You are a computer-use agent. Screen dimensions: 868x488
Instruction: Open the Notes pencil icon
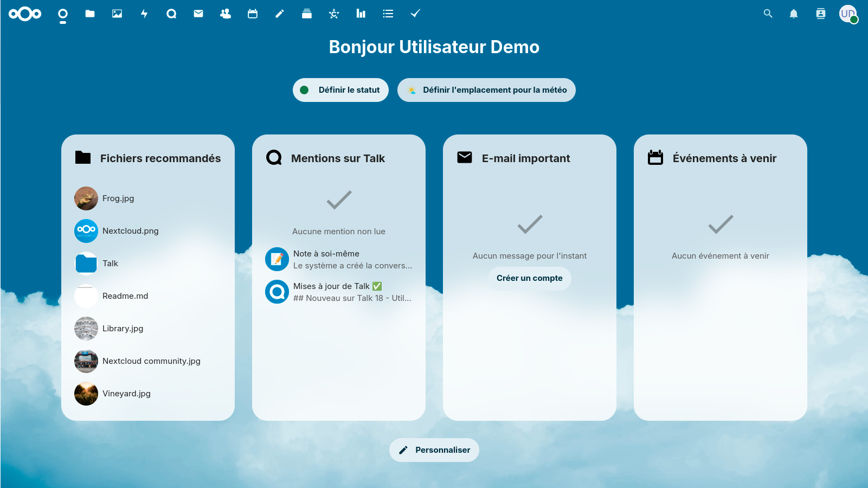click(x=280, y=14)
